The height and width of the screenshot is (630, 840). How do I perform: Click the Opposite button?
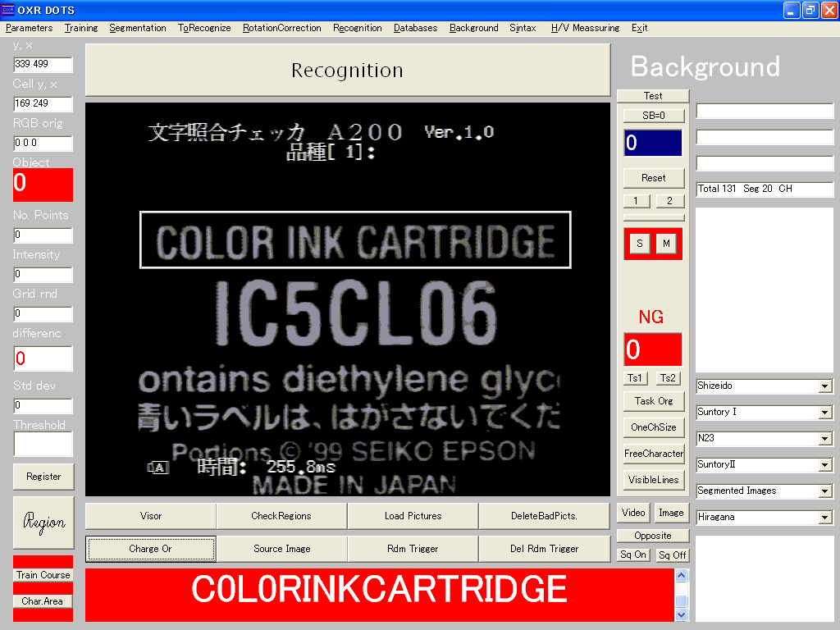(652, 536)
